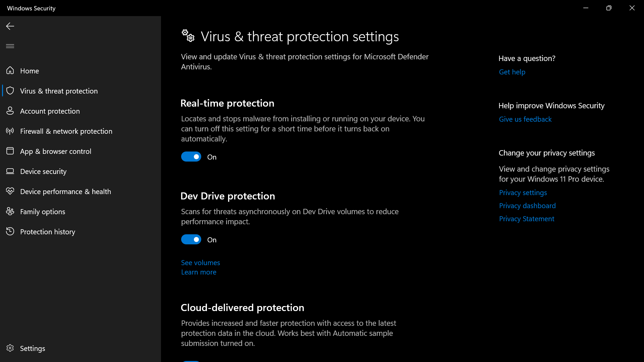The width and height of the screenshot is (644, 362).
Task: Expand Privacy settings link options
Action: (x=523, y=192)
